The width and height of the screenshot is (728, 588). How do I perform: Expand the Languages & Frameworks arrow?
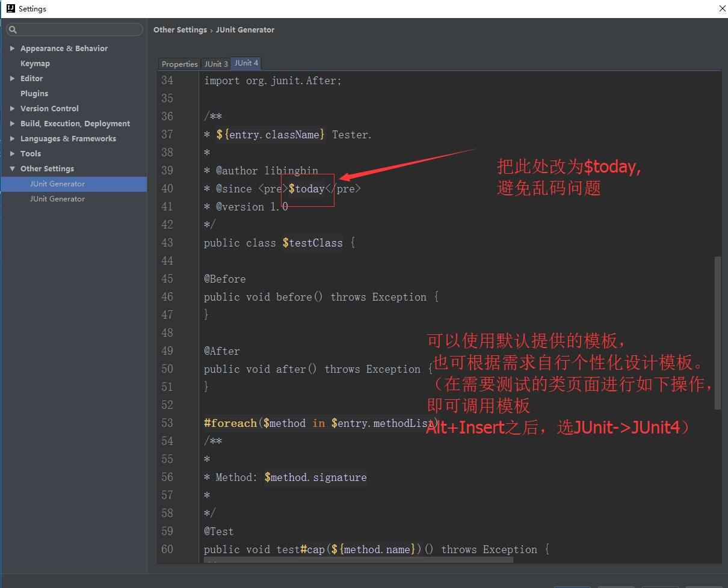(12, 138)
